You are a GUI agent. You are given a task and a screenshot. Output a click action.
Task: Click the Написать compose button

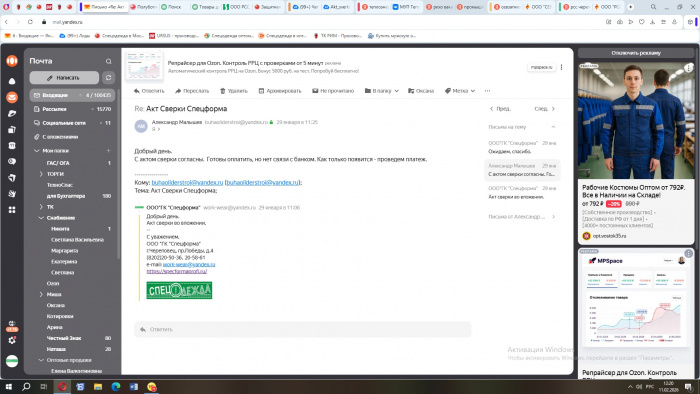click(x=64, y=78)
